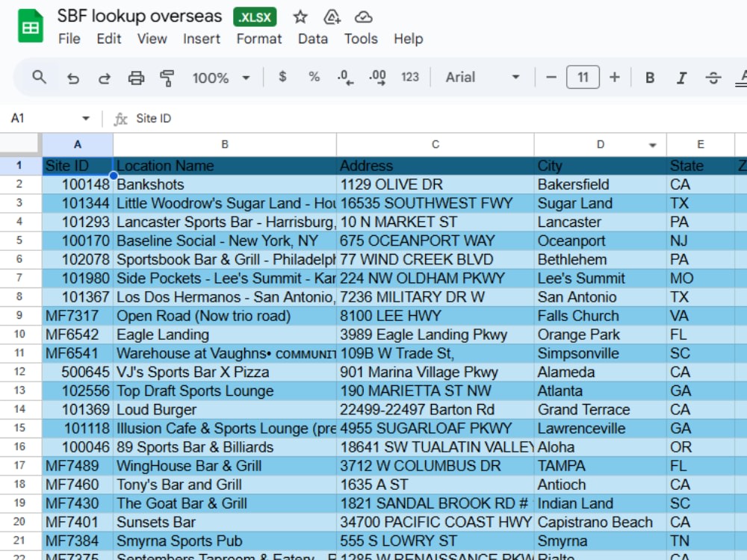The height and width of the screenshot is (560, 747).
Task: Select the MF6542 site ID cell
Action: click(x=78, y=335)
